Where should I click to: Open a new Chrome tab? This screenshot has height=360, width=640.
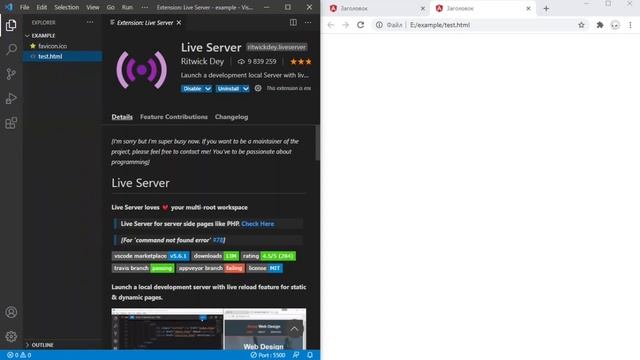[546, 8]
